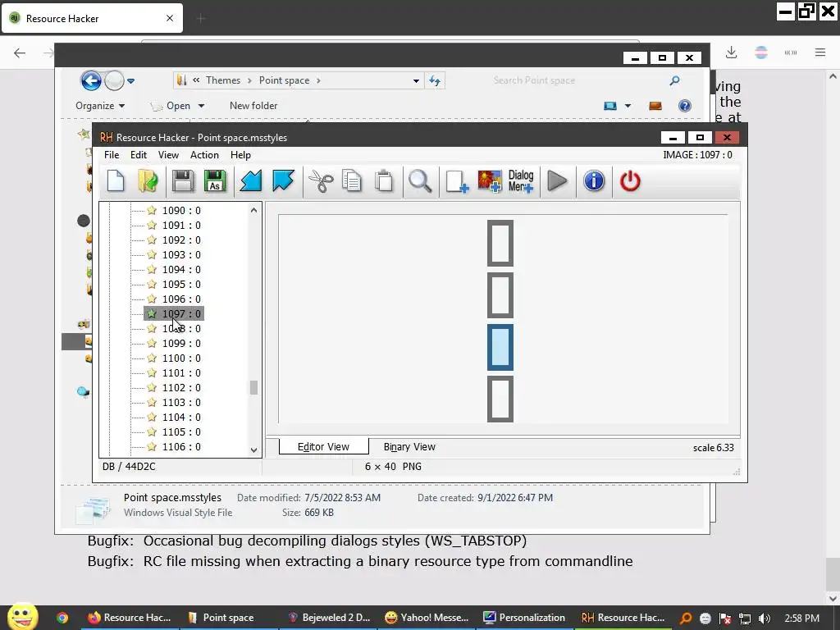Screen dimensions: 840x630
Task: Click the Copy pages icon
Action: point(352,181)
